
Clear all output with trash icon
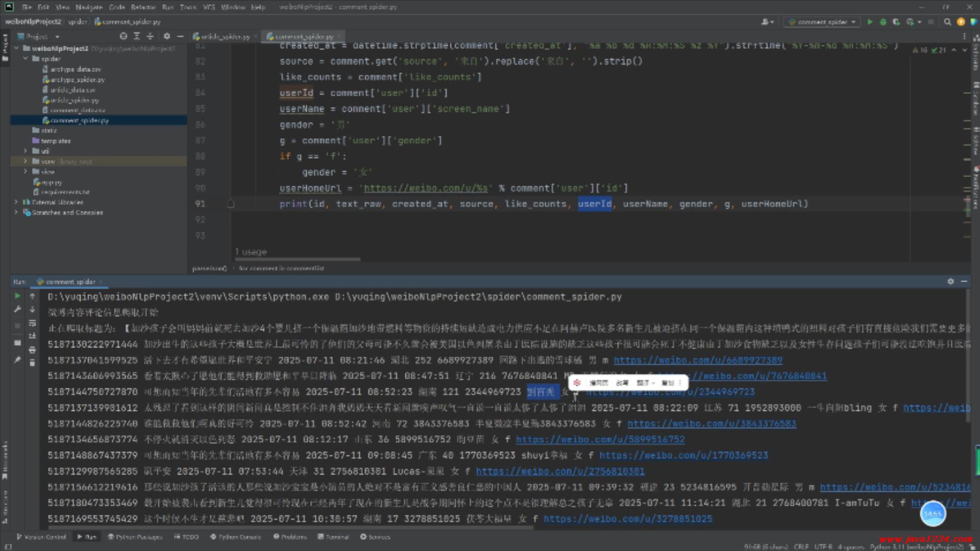click(x=32, y=363)
